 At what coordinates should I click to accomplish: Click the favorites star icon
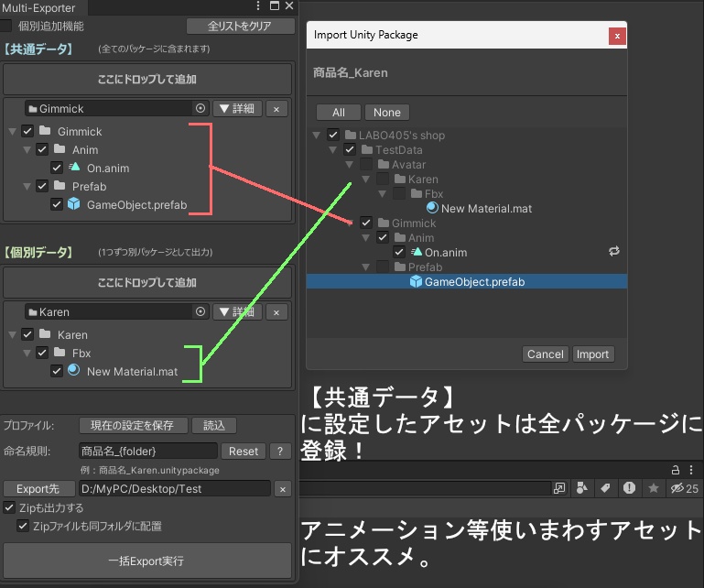coord(654,488)
